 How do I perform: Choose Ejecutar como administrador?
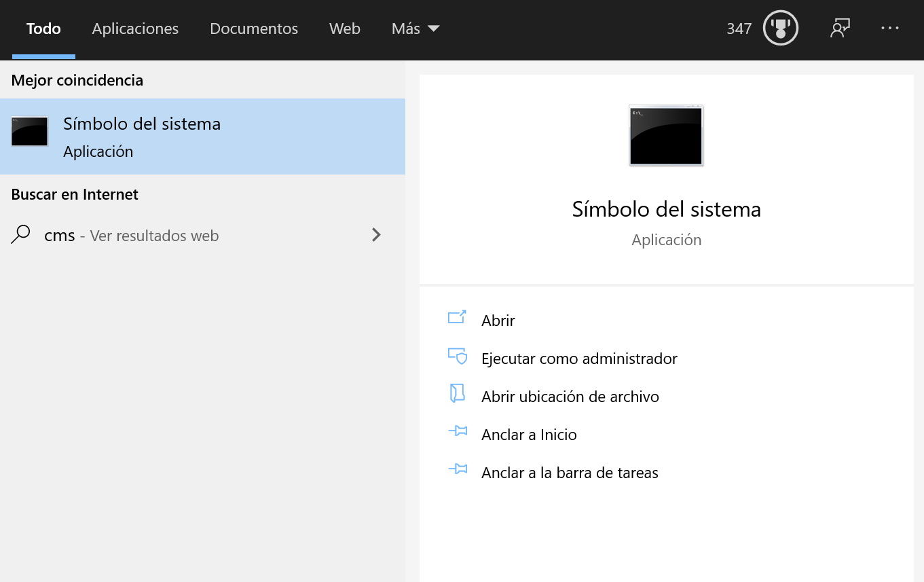pos(579,359)
